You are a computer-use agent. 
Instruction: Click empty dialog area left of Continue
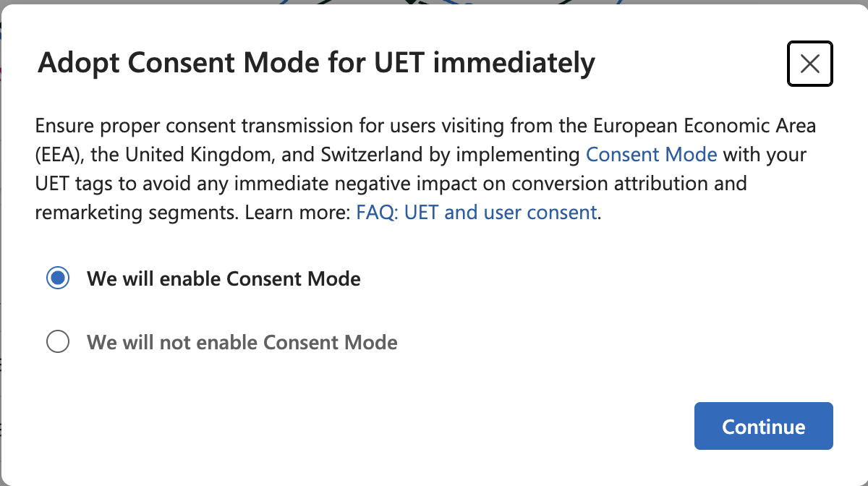coord(362,427)
